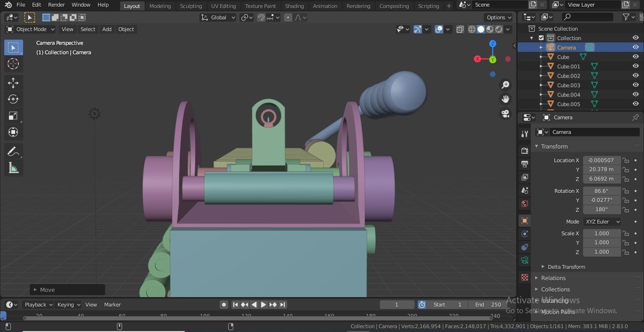Open the viewport Options dropdown

pyautogui.click(x=499, y=17)
